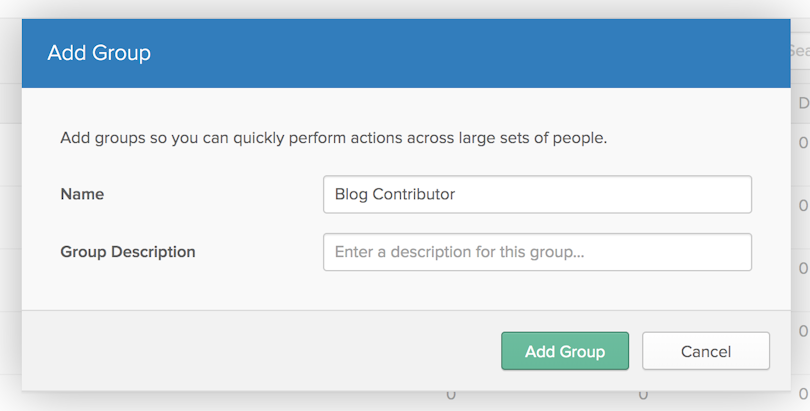The image size is (810, 411).
Task: Click the empty blue header bar area
Action: (465, 53)
